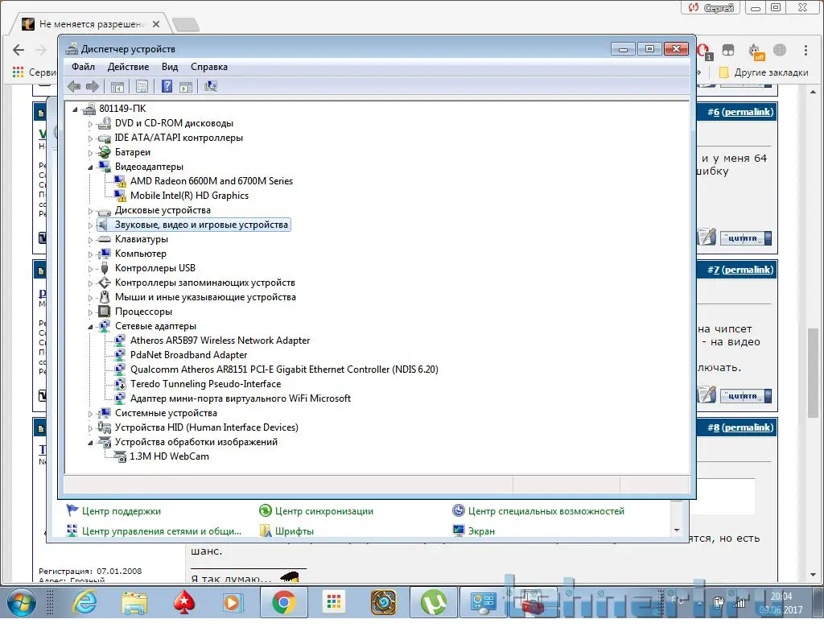The width and height of the screenshot is (824, 644).
Task: Click the Show/Hide console tree toolbar icon
Action: coord(117,86)
